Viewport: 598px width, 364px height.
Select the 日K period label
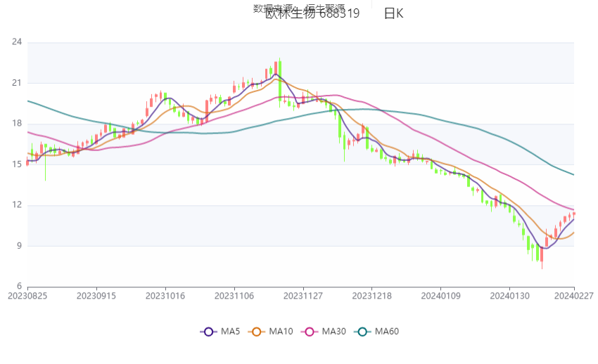click(394, 13)
